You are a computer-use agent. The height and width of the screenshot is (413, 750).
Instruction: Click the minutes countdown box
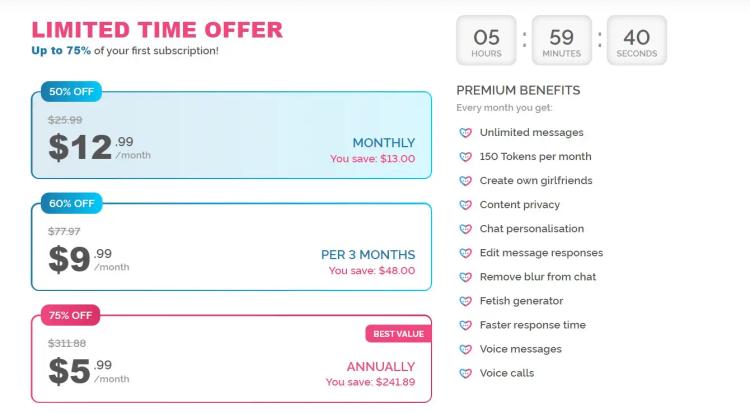click(562, 40)
